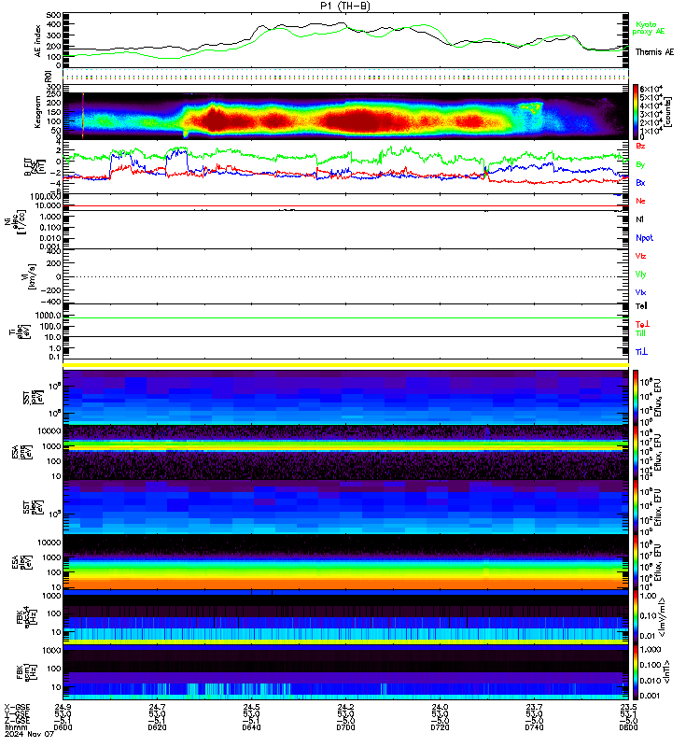Screen dimensions: 700x747
Task: Click the '0620' time tick label
Action: [x=157, y=727]
